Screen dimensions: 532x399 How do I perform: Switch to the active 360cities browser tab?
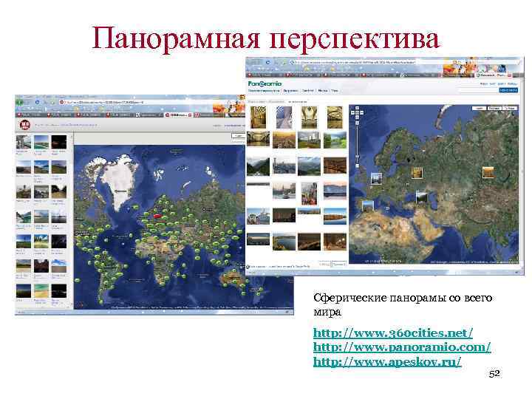pyautogui.click(x=179, y=115)
